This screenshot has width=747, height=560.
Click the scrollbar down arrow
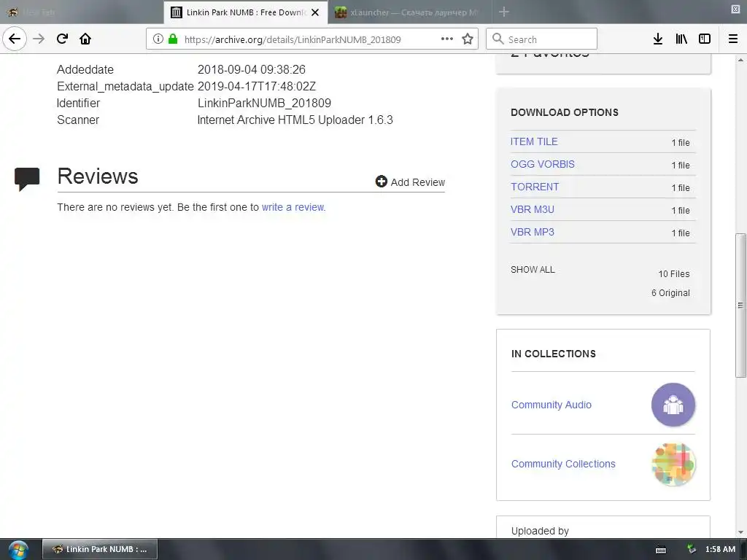[740, 532]
